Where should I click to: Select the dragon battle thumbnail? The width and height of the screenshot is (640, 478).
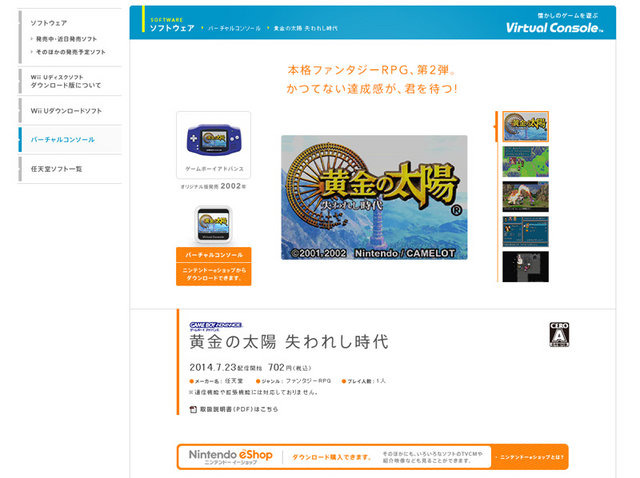526,197
